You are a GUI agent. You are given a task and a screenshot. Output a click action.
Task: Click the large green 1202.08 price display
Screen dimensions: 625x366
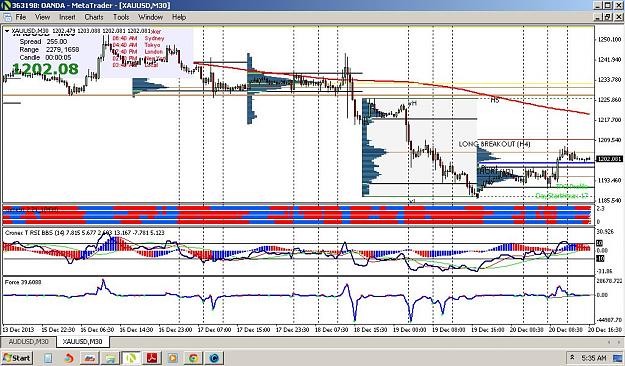click(45, 69)
